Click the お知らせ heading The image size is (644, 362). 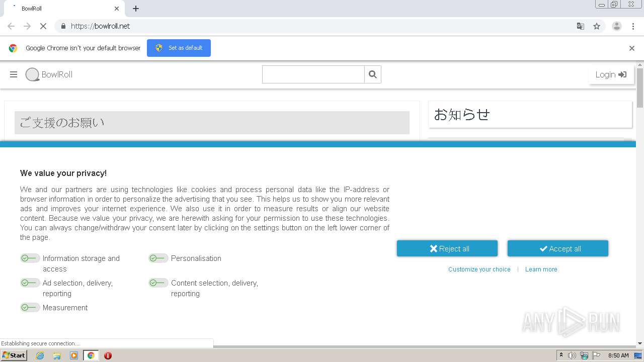(x=462, y=115)
